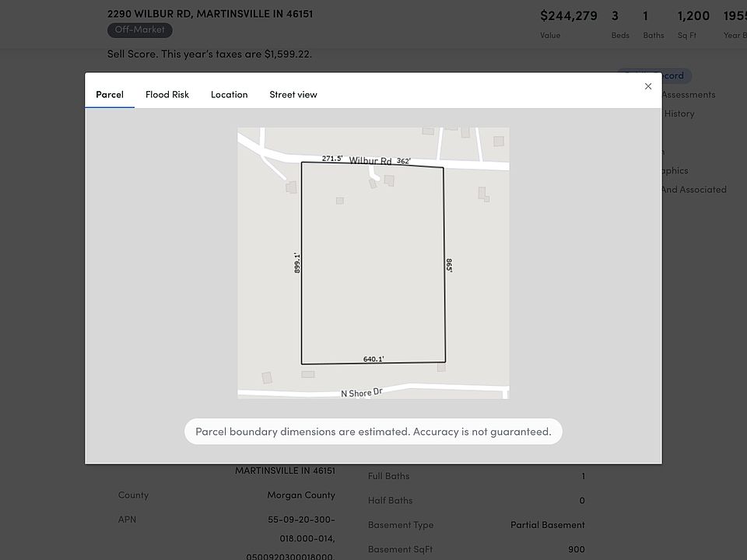Viewport: 747px width, 560px height.
Task: Switch to the Flood Risk tab
Action: coord(167,94)
